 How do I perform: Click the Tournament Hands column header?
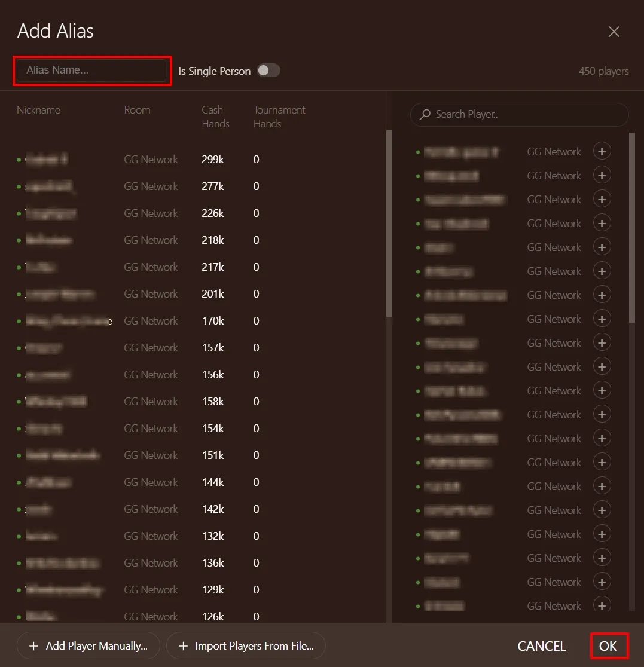pyautogui.click(x=279, y=117)
